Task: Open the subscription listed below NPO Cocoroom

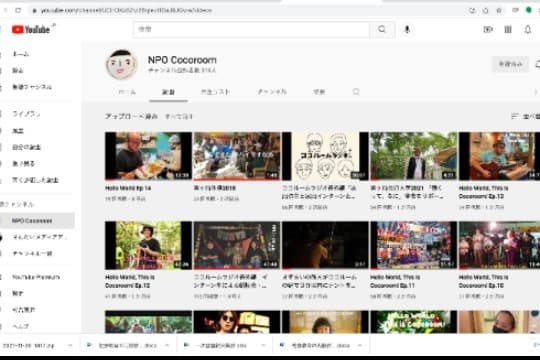Action: tap(38, 237)
